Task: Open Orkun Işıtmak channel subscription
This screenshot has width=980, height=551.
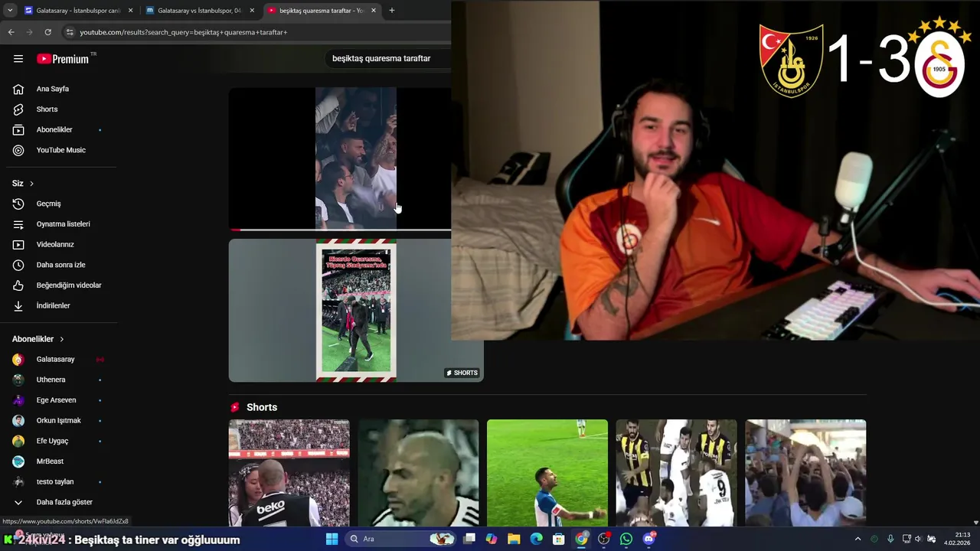Action: 58,421
